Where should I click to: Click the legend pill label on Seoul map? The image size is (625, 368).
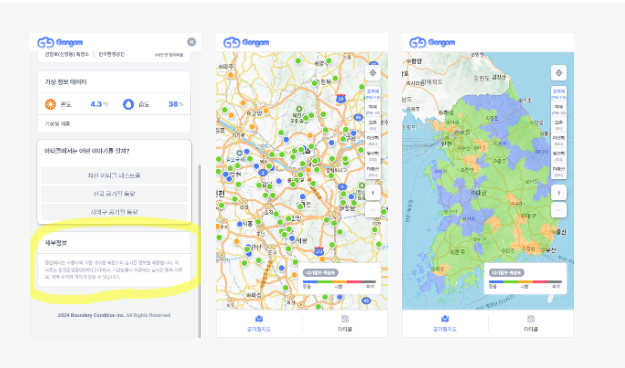[x=320, y=273]
